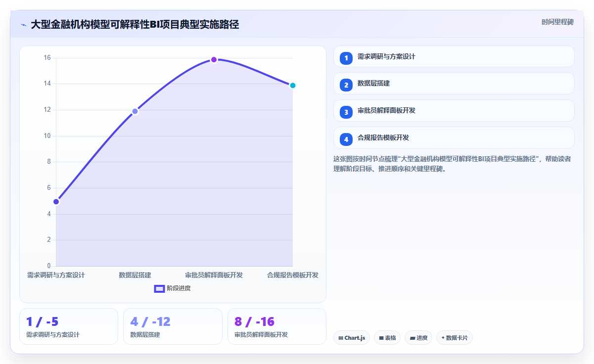Click the x-axis label 审批员解释面板开发
This screenshot has width=594, height=364.
214,275
